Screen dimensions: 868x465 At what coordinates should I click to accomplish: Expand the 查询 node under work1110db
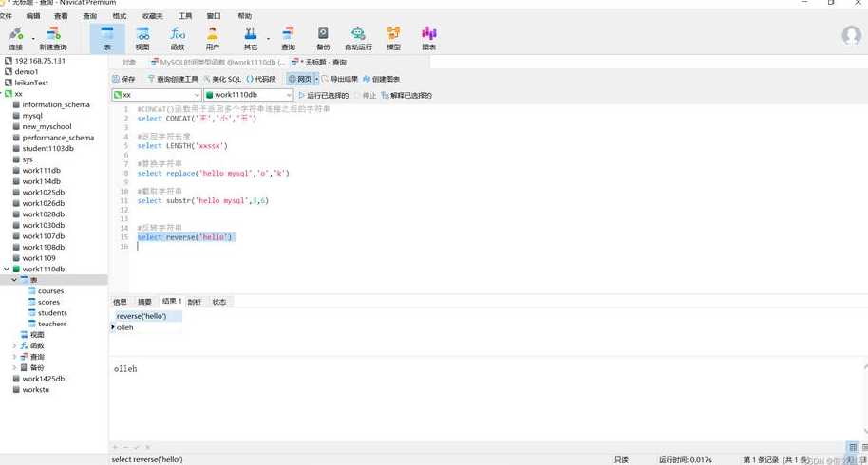pyautogui.click(x=14, y=357)
